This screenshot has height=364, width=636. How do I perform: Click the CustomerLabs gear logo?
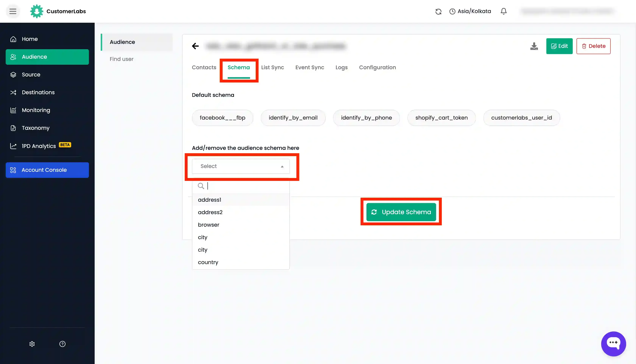click(x=37, y=11)
